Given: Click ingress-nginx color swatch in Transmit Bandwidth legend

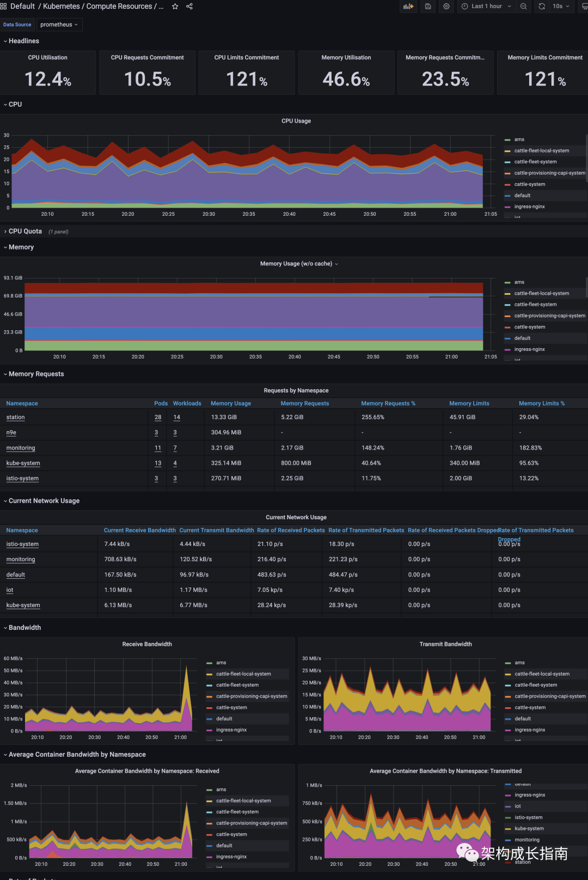Looking at the screenshot, I should (x=507, y=730).
